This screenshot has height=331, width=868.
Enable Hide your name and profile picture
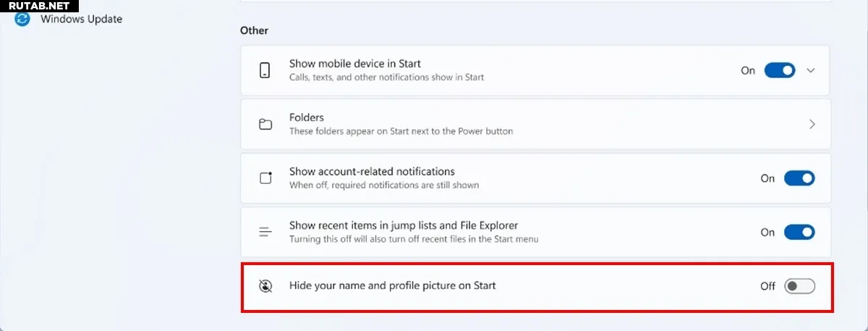click(799, 286)
